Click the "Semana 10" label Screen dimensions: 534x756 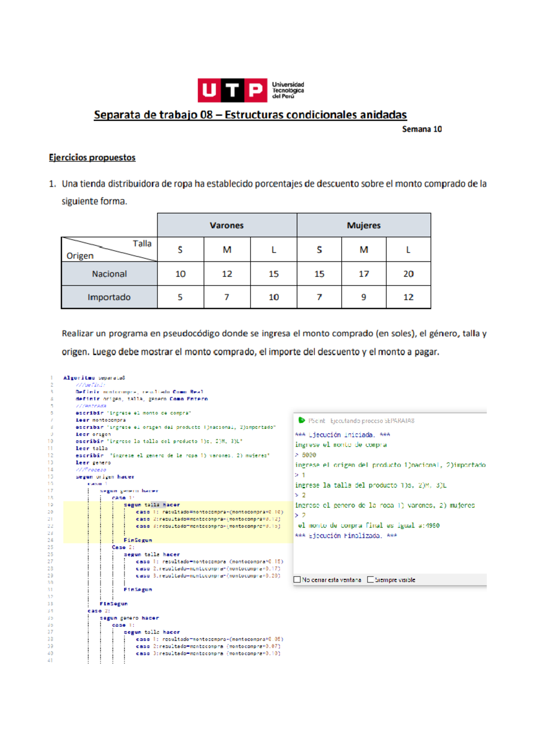click(421, 129)
